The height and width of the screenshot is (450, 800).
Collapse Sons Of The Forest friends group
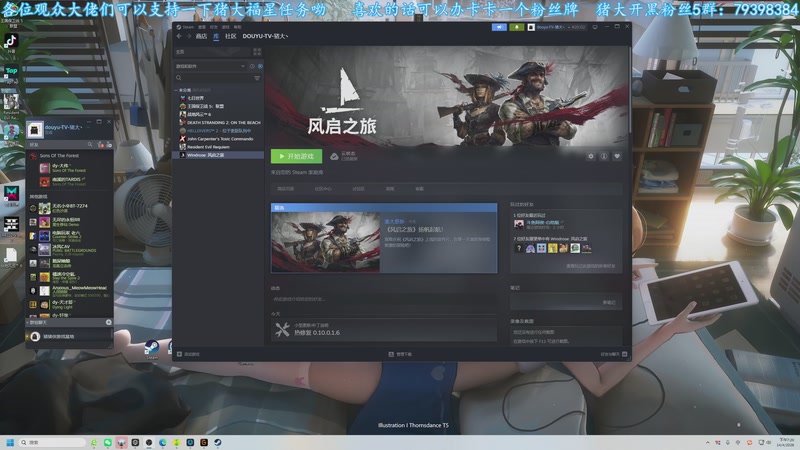tap(59, 156)
